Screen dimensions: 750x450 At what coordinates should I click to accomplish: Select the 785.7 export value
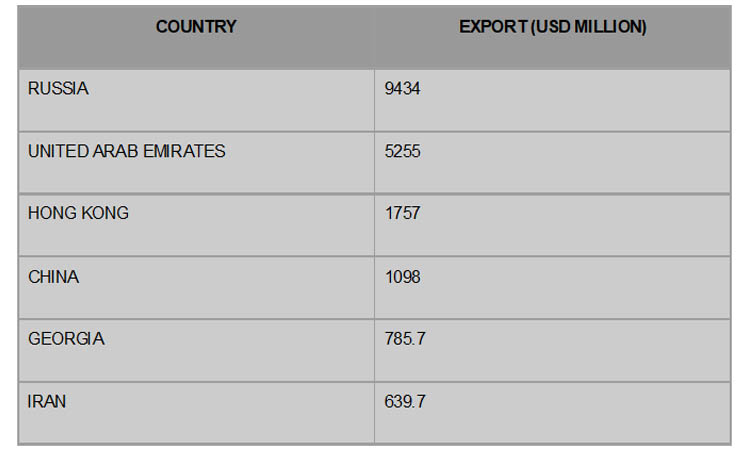click(x=405, y=339)
